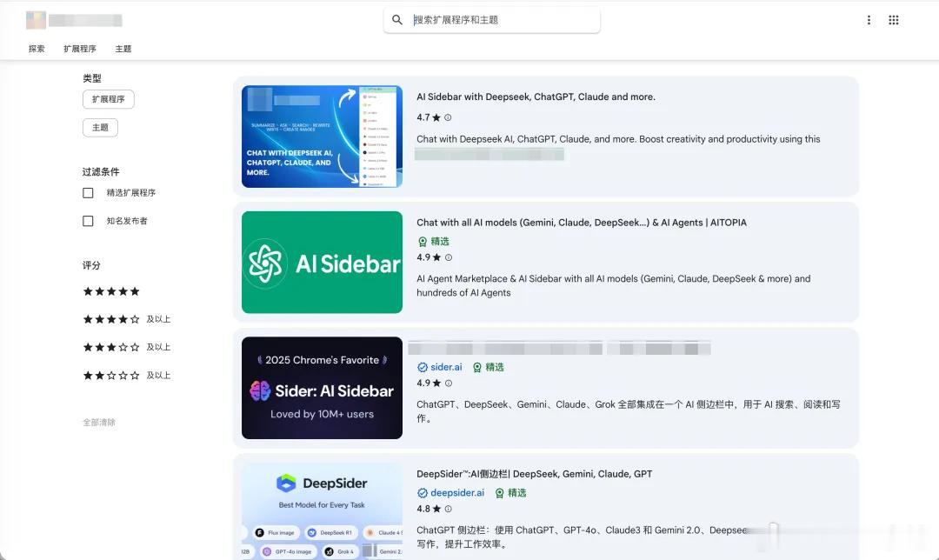Click the 4.7 rating text

[423, 117]
